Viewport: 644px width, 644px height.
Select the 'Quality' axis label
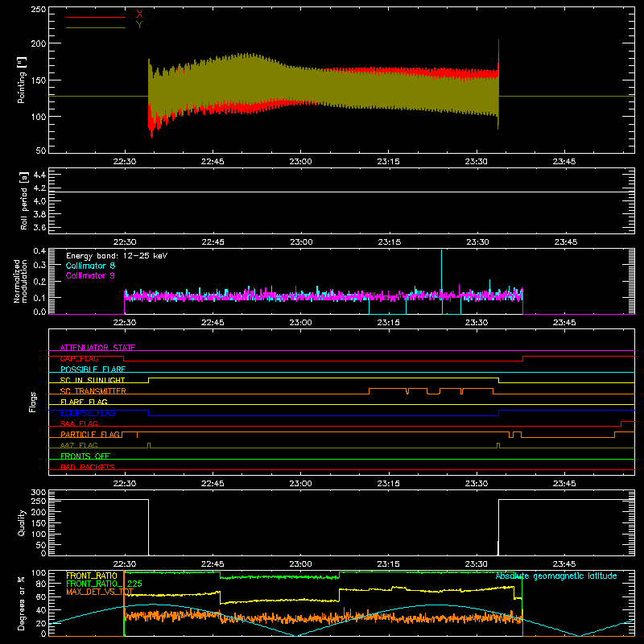click(22, 522)
